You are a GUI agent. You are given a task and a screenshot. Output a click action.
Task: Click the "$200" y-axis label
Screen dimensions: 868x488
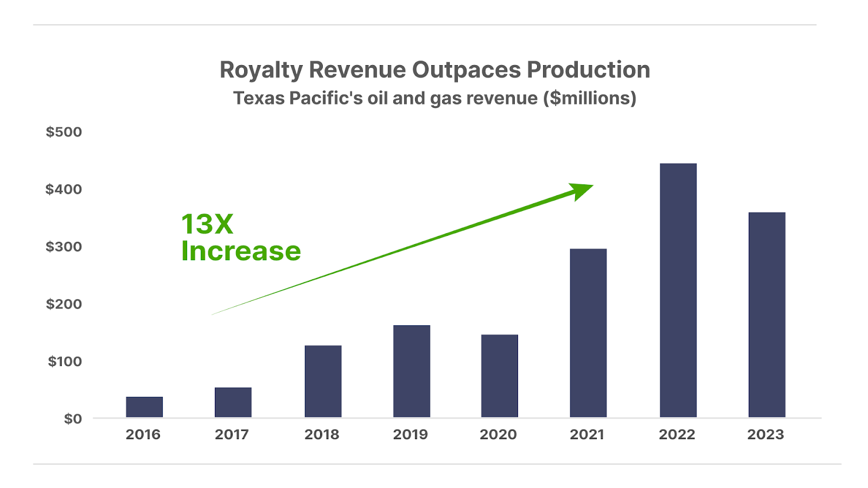[64, 304]
